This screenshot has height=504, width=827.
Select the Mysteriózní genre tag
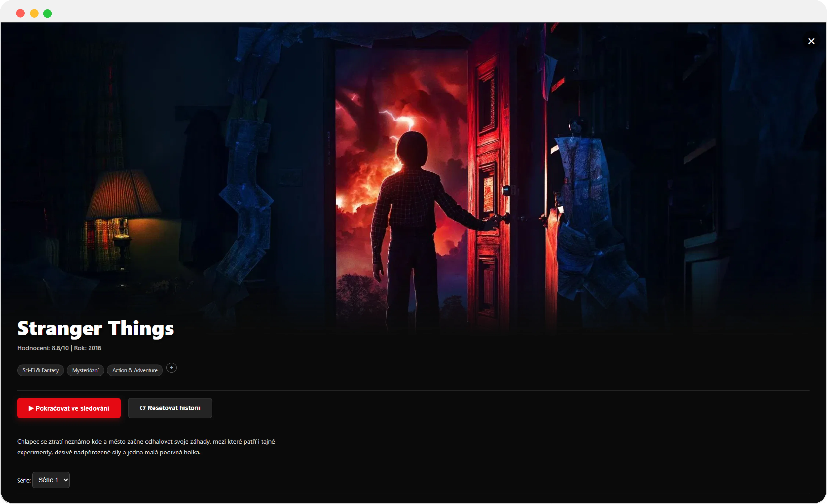86,370
